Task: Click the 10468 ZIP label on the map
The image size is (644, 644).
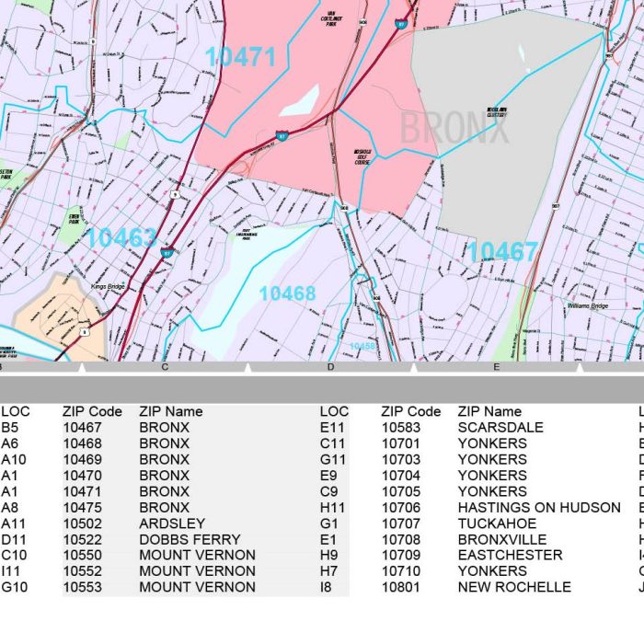Action: click(x=288, y=293)
